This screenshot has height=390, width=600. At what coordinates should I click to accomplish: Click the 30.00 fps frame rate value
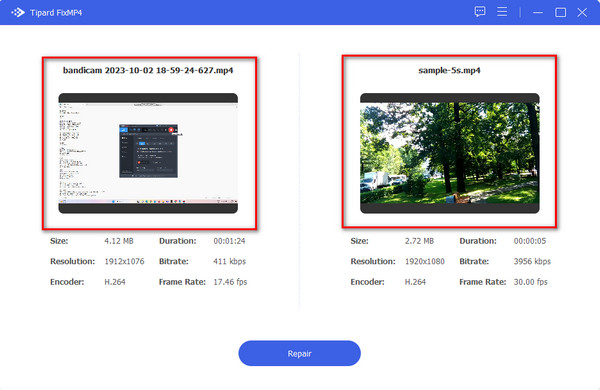coord(530,282)
